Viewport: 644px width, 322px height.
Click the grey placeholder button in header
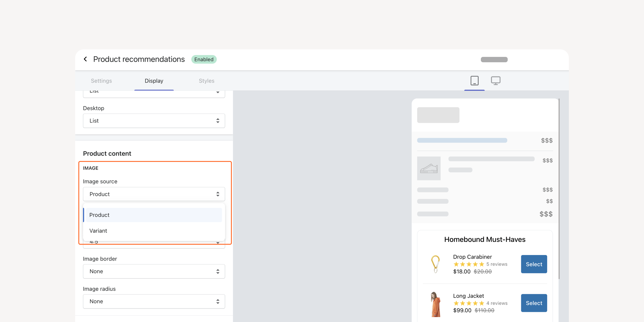[494, 59]
